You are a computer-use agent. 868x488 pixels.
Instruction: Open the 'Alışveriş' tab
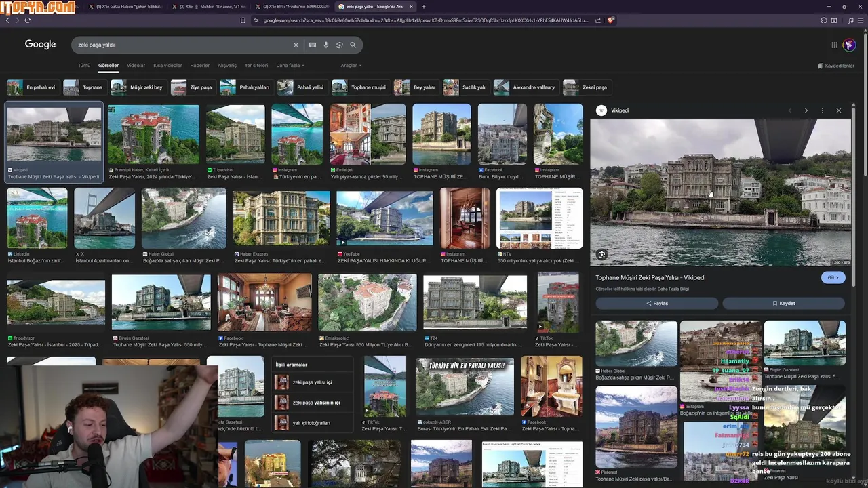click(227, 66)
